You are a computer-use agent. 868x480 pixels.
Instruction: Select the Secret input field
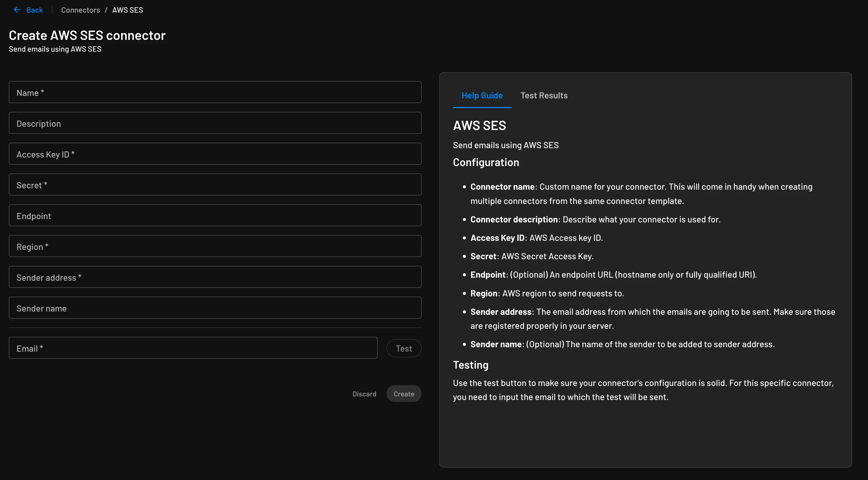pyautogui.click(x=215, y=184)
